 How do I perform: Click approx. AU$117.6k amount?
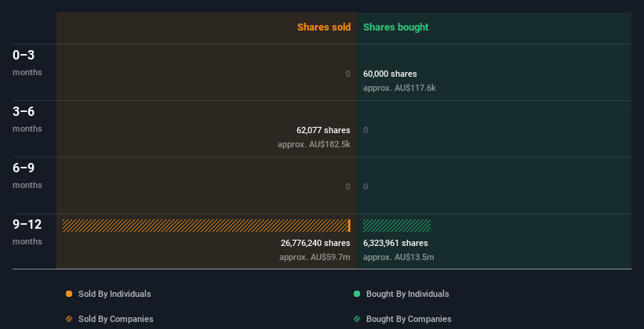(x=399, y=89)
